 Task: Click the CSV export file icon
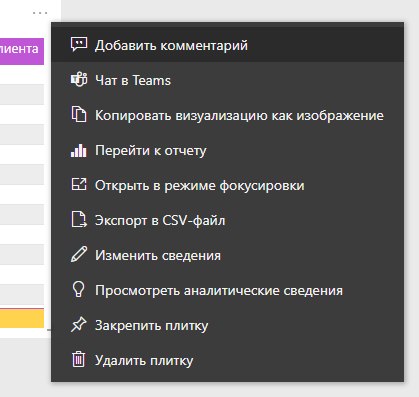point(79,219)
